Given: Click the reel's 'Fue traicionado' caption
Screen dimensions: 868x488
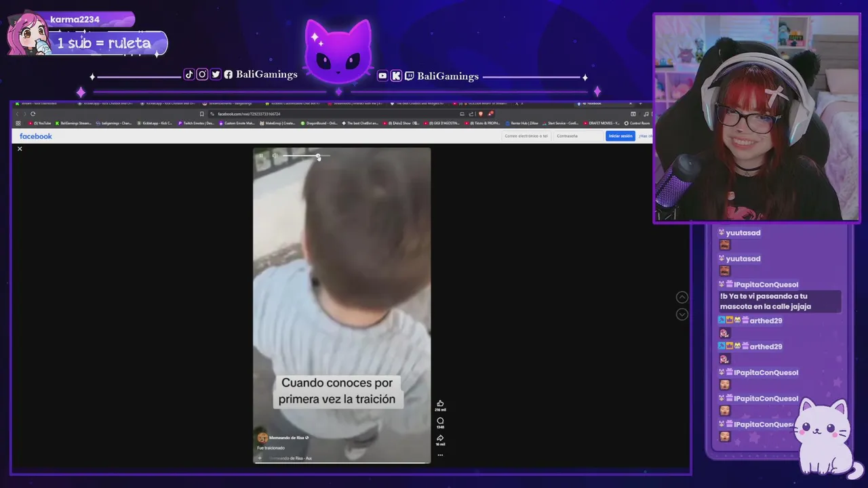Looking at the screenshot, I should 271,448.
